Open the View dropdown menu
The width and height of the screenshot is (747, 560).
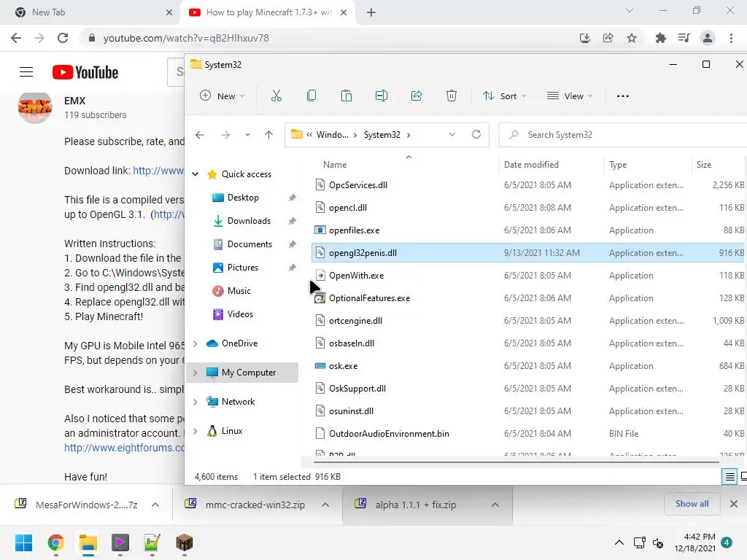point(570,96)
